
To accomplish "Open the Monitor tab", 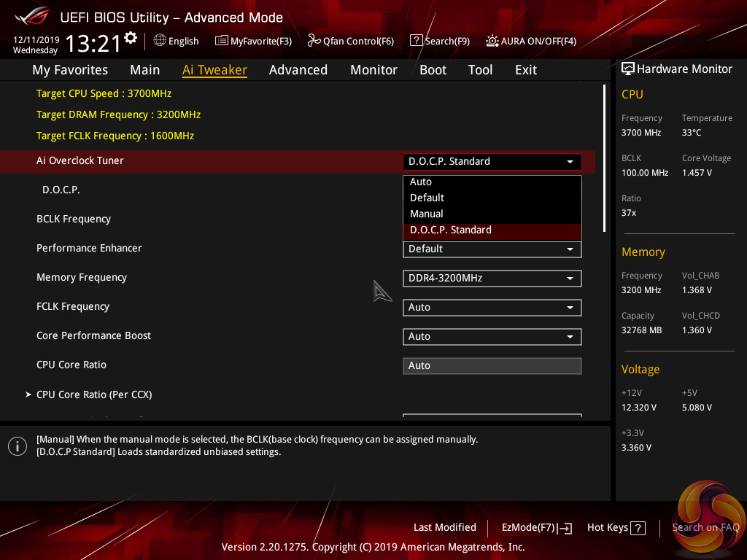I will point(374,70).
